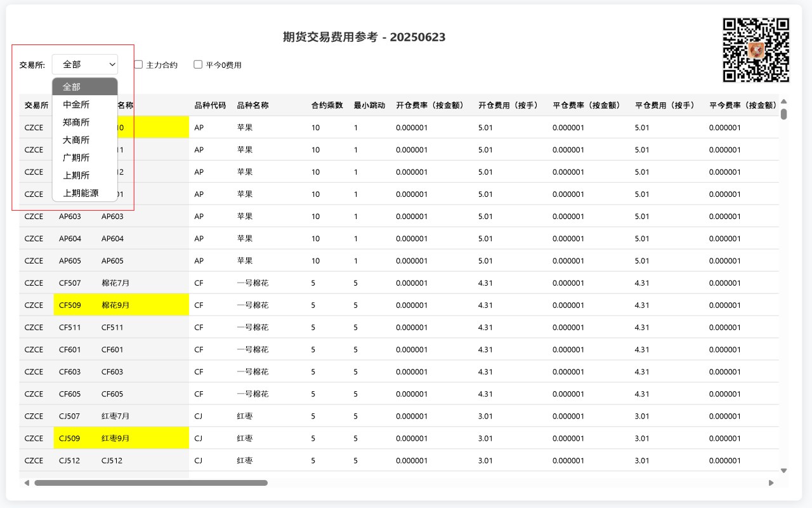The width and height of the screenshot is (812, 508).
Task: Enable the 平今0费用 checkbox
Action: [198, 64]
